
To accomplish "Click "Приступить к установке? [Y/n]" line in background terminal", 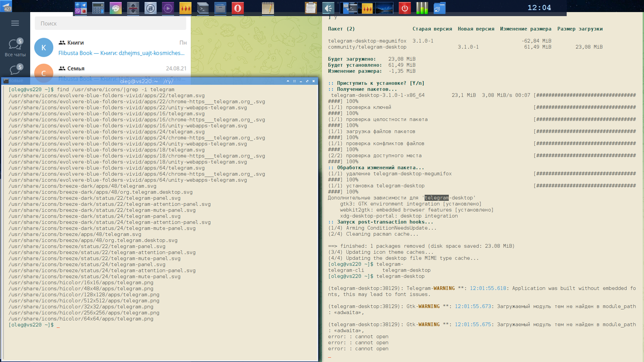I will (376, 83).
